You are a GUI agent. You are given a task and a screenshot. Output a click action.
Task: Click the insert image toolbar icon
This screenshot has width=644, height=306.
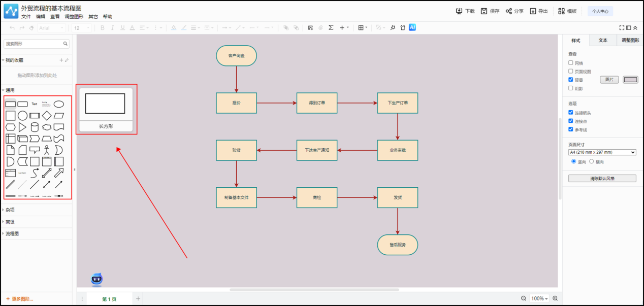point(310,28)
